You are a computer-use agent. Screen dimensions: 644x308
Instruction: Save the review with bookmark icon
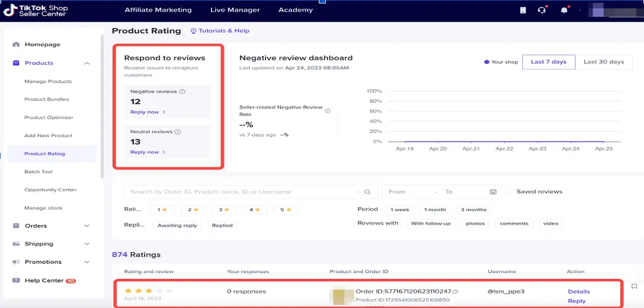(634, 286)
